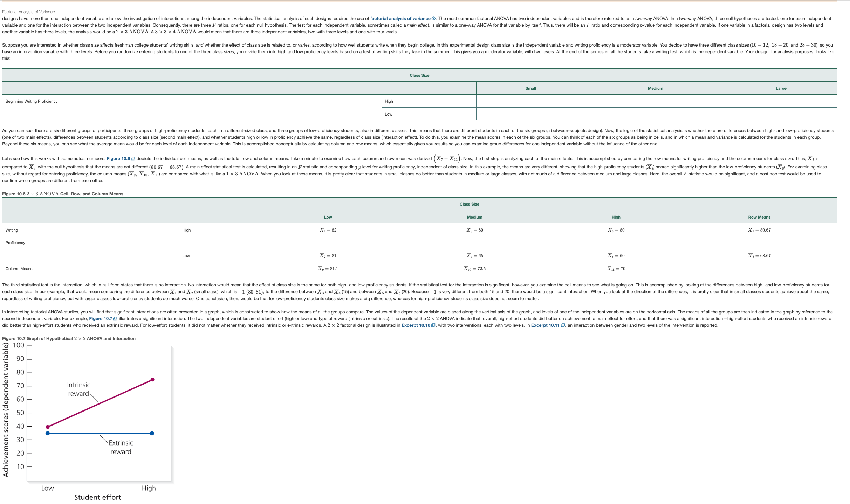Open the Figure 10.7 link
Screen dimensions: 850x504
click(x=101, y=319)
